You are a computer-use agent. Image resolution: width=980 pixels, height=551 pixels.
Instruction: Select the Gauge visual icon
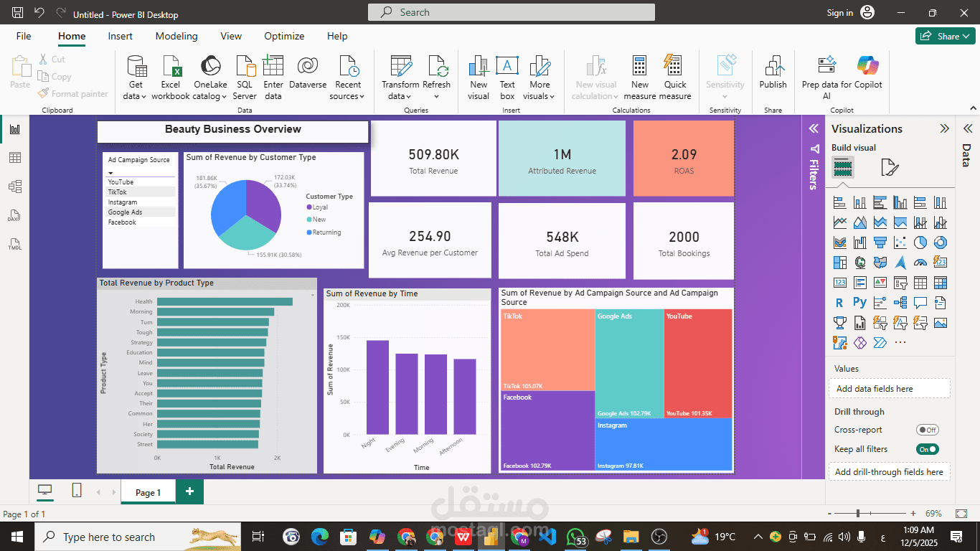(x=920, y=263)
